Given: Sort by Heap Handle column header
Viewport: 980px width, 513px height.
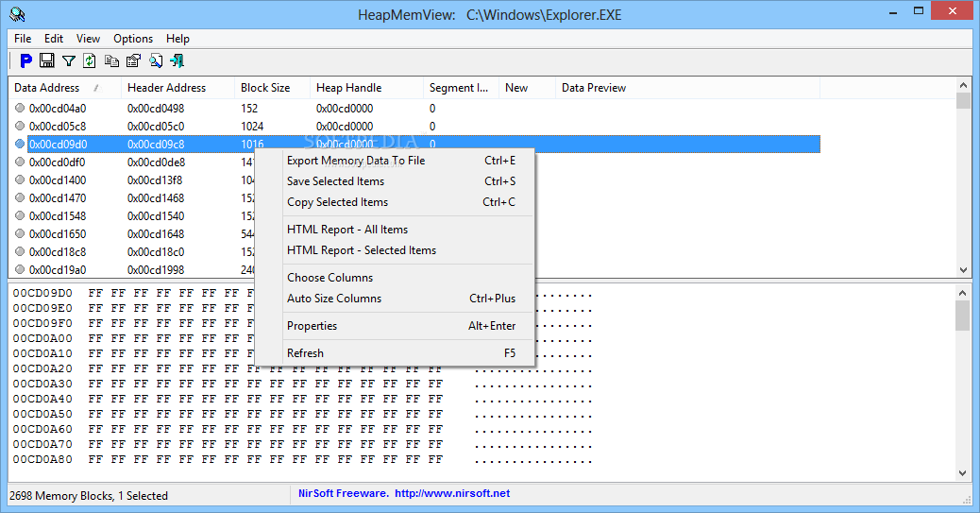Looking at the screenshot, I should click(367, 88).
